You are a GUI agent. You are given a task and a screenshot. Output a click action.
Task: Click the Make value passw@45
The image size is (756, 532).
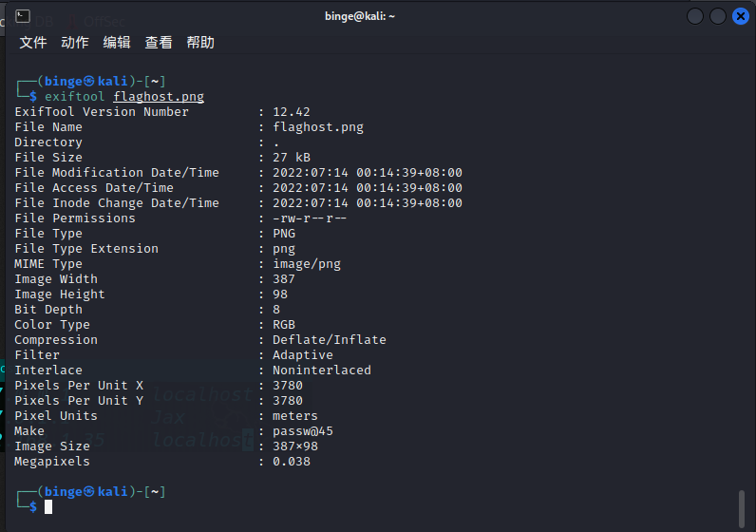click(303, 431)
